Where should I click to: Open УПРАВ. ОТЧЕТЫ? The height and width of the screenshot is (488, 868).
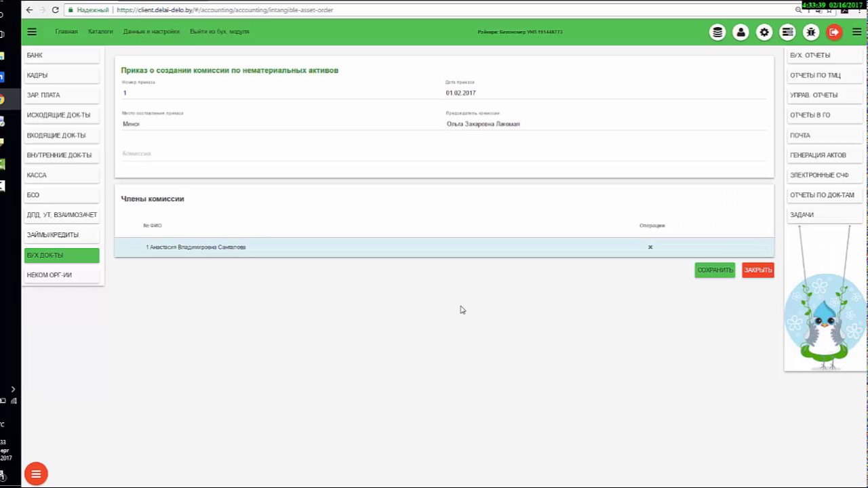pos(825,96)
